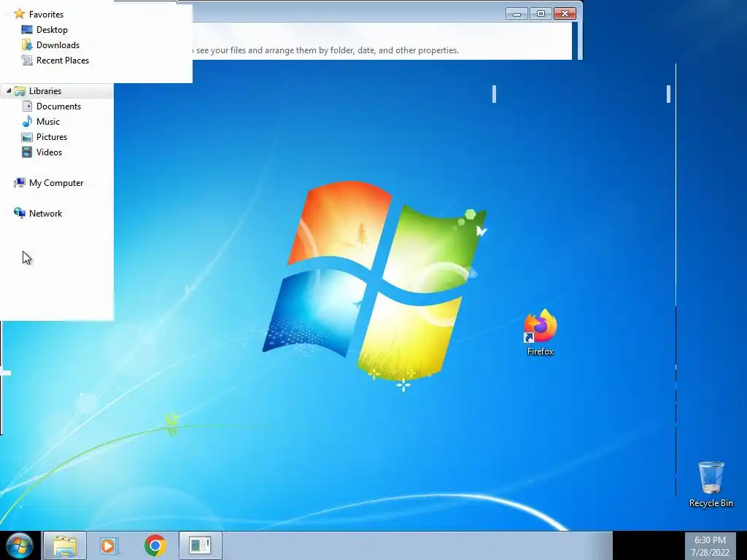
Task: Select the Firefox desktop shortcut
Action: (x=541, y=332)
